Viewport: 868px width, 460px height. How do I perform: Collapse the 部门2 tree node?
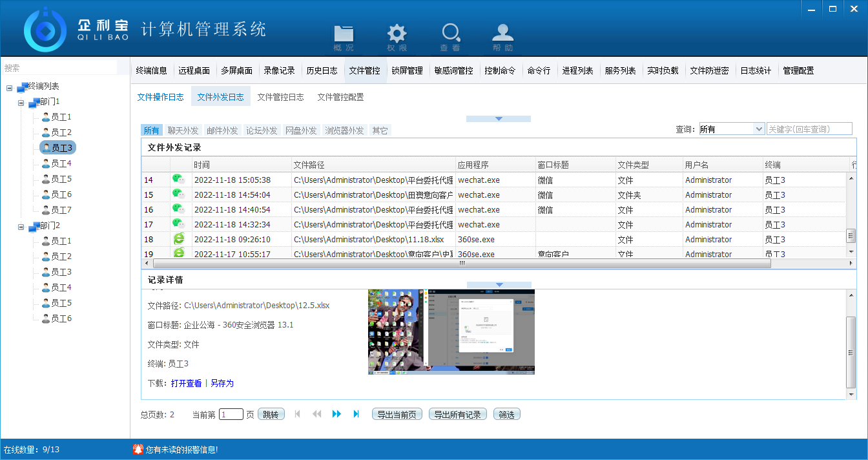point(21,226)
